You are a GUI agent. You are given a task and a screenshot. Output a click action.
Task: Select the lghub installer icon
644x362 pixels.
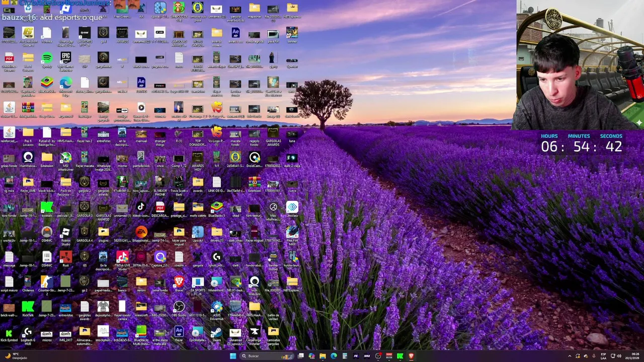tap(216, 259)
